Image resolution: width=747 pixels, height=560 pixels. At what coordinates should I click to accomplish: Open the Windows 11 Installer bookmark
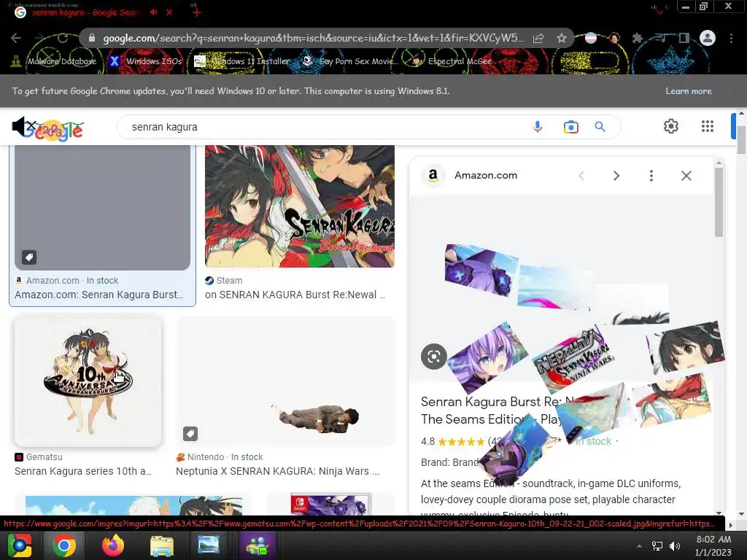[242, 61]
